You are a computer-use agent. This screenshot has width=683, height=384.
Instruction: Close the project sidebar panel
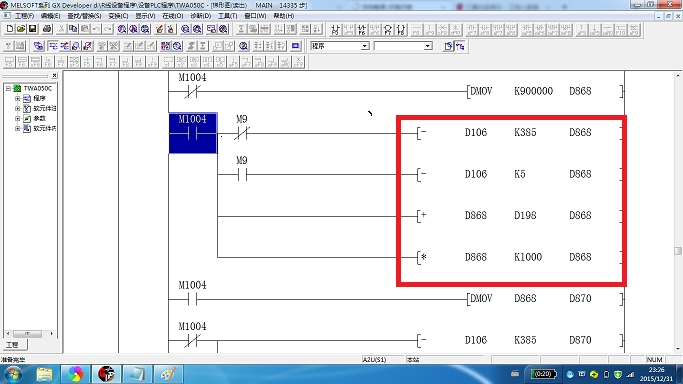(54, 75)
